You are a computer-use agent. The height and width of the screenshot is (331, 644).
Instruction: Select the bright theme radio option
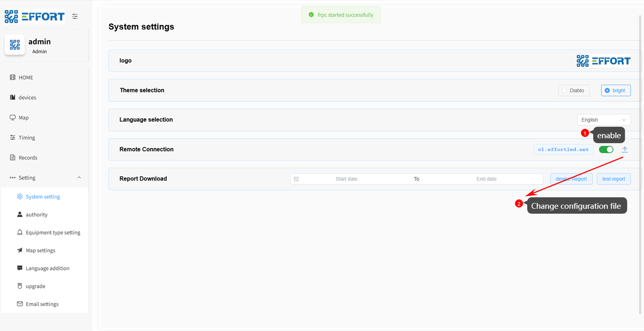pos(615,91)
